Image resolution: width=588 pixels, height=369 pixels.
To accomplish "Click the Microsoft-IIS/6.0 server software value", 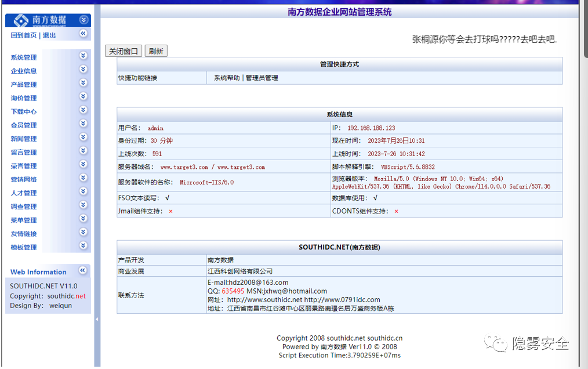I will (206, 182).
